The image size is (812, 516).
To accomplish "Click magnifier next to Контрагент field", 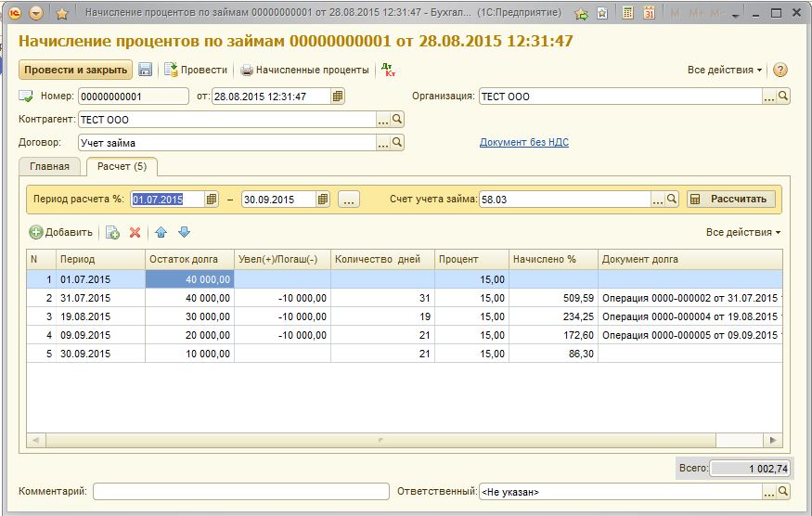I will click(x=397, y=119).
